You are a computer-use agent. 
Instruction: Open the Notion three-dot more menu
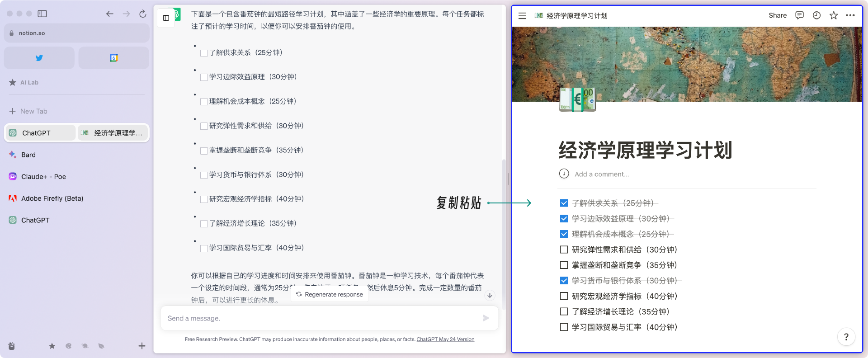(850, 15)
